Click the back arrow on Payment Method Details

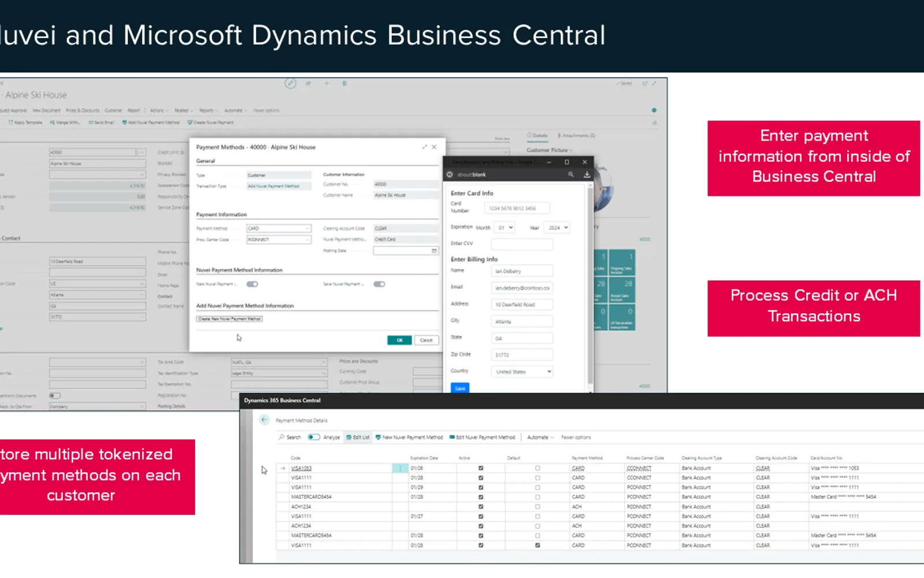tap(264, 420)
